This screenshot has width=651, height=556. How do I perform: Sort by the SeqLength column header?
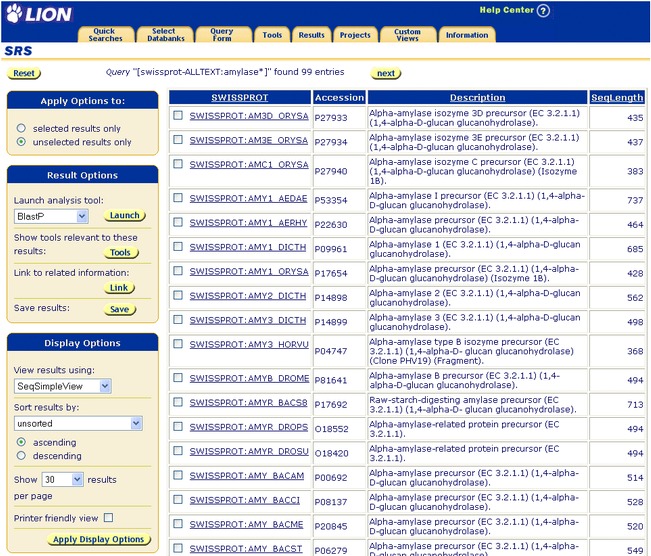point(617,98)
